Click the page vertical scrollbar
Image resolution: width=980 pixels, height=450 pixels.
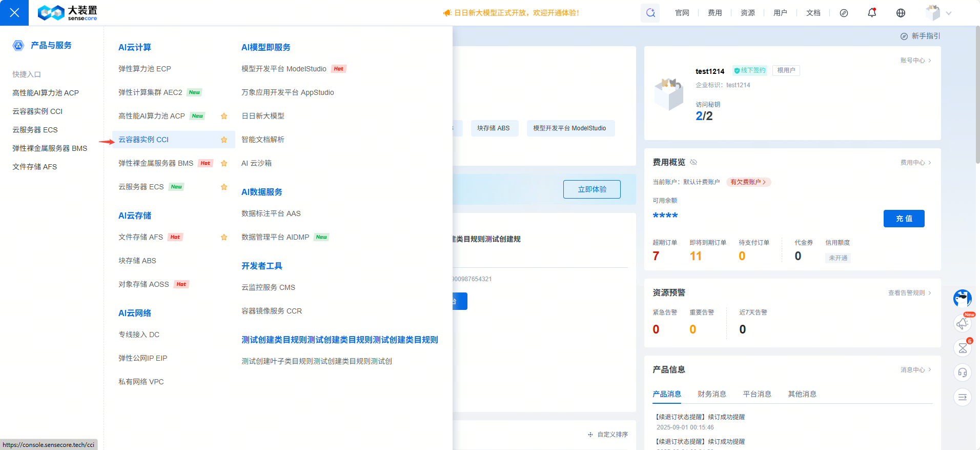pos(977,95)
